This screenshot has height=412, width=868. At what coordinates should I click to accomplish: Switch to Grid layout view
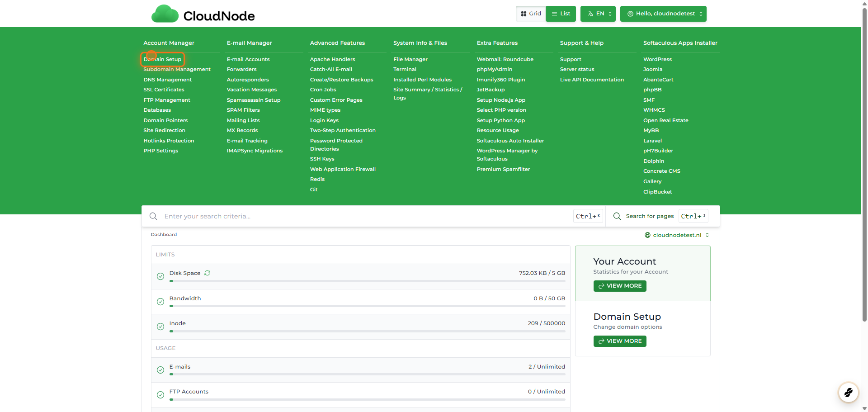point(531,14)
